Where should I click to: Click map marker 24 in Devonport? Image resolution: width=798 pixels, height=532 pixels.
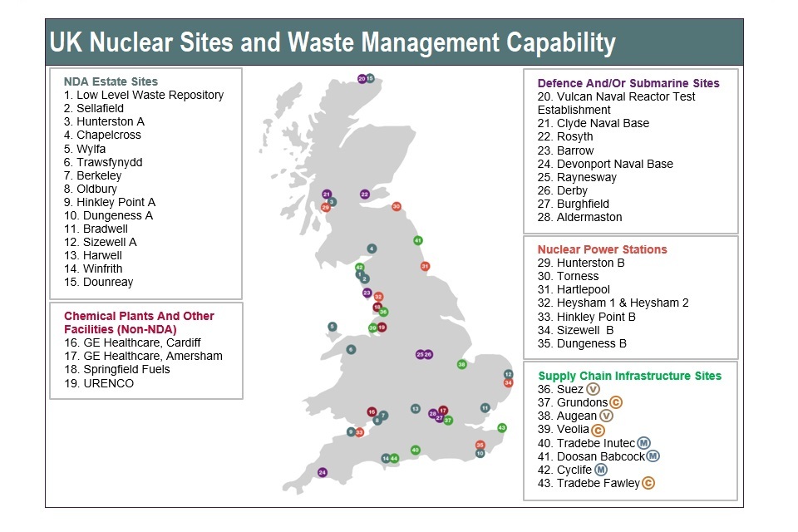pos(323,473)
